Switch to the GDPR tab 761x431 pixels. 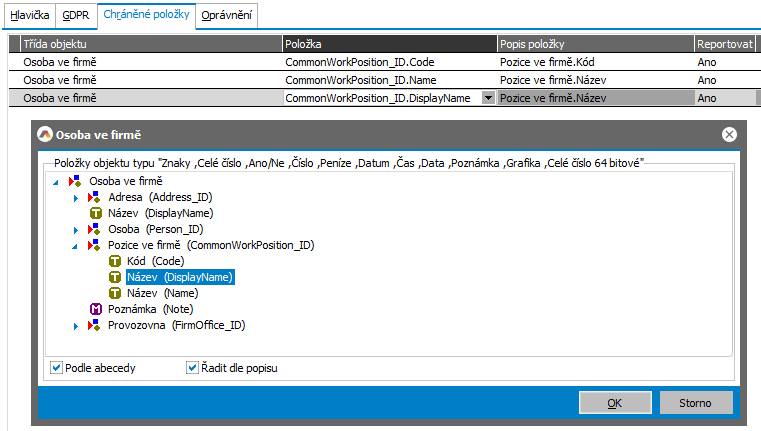pyautogui.click(x=74, y=15)
